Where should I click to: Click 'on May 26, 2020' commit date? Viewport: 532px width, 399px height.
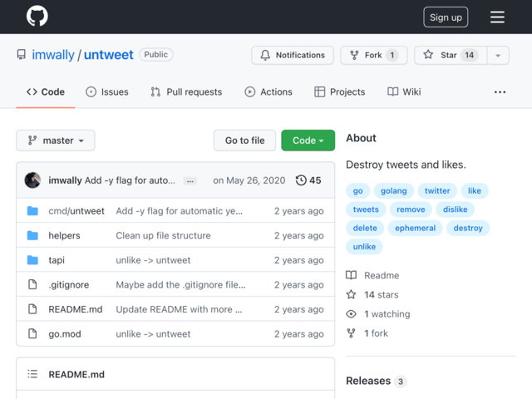[x=249, y=180]
